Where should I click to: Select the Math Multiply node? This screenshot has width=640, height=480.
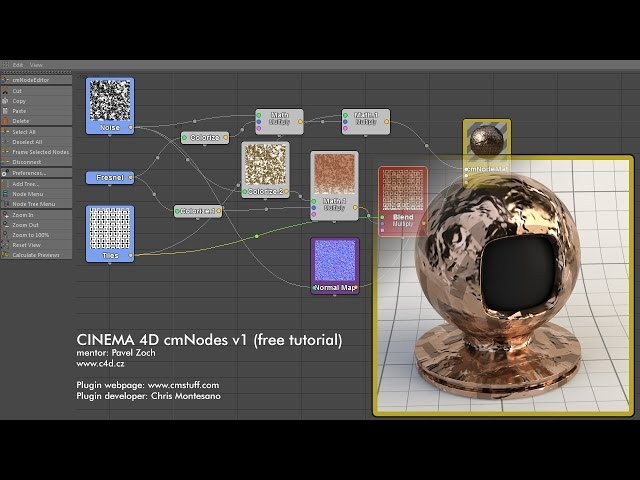(x=280, y=122)
